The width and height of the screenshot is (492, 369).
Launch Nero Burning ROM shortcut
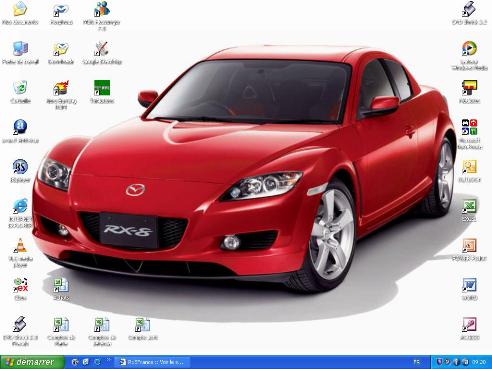click(61, 88)
